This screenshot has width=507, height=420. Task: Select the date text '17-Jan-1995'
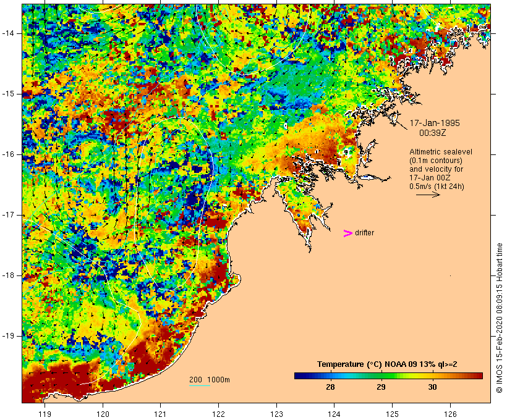click(435, 123)
